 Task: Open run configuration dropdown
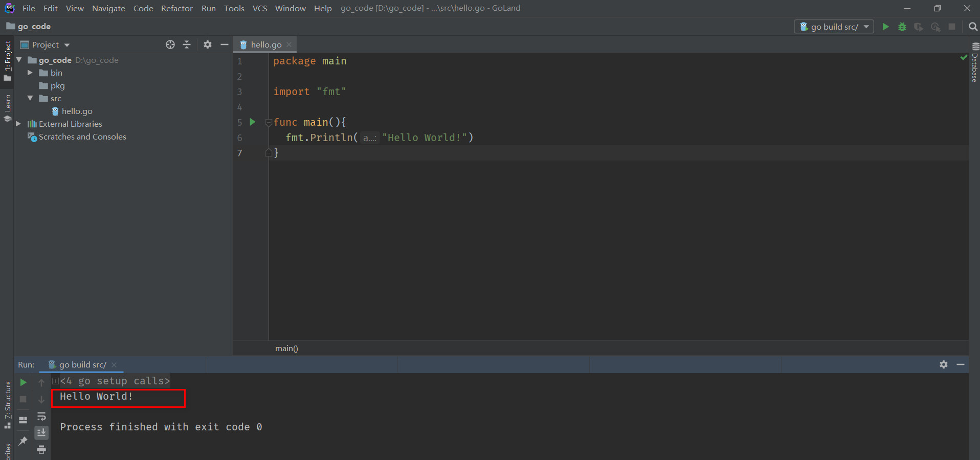click(x=834, y=27)
